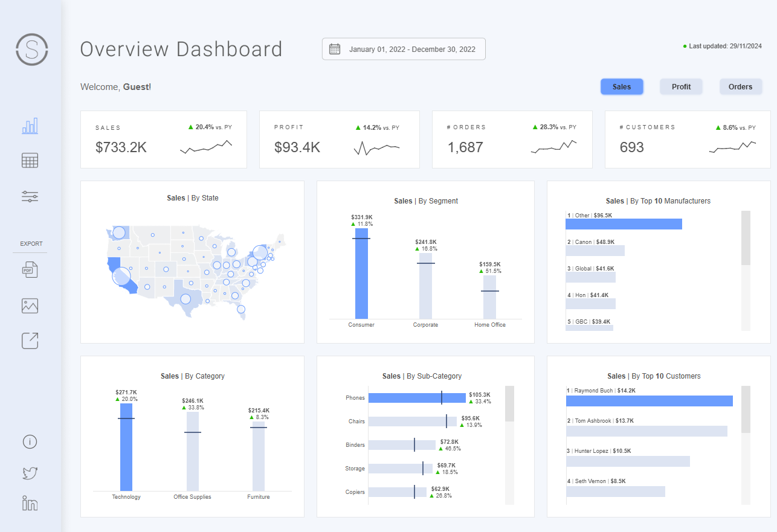Open the info icon in sidebar
Image resolution: width=777 pixels, height=532 pixels.
(x=30, y=441)
